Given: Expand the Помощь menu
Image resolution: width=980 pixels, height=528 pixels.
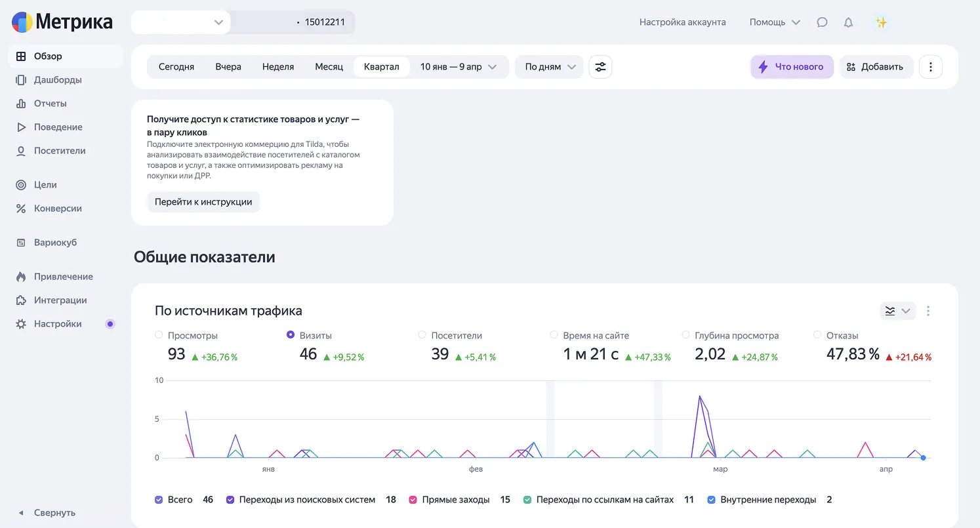Looking at the screenshot, I should coord(775,22).
